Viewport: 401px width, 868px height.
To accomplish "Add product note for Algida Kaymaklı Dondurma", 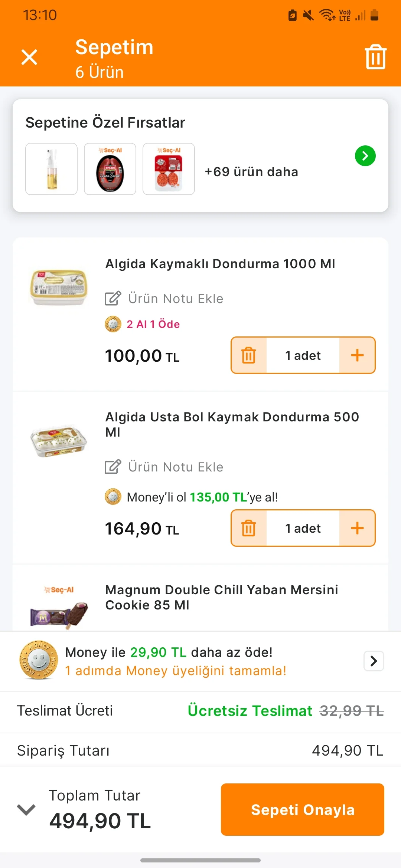I will [164, 299].
